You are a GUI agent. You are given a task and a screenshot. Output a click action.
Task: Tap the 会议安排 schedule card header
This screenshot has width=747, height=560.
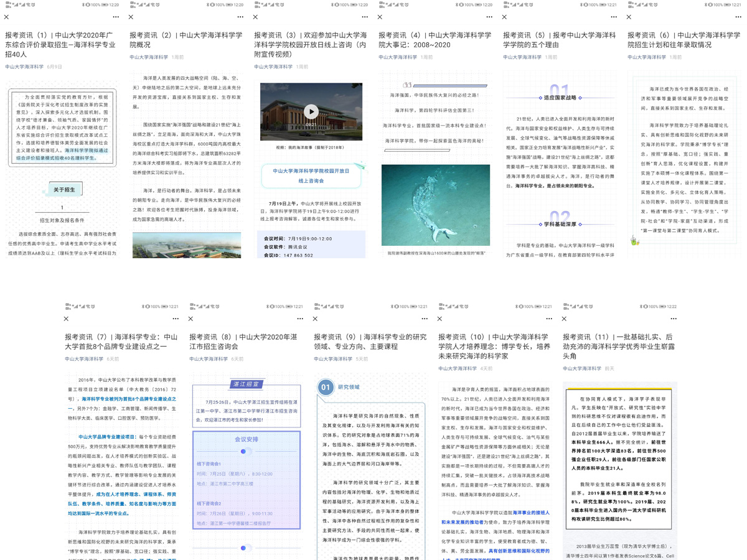coord(246,439)
